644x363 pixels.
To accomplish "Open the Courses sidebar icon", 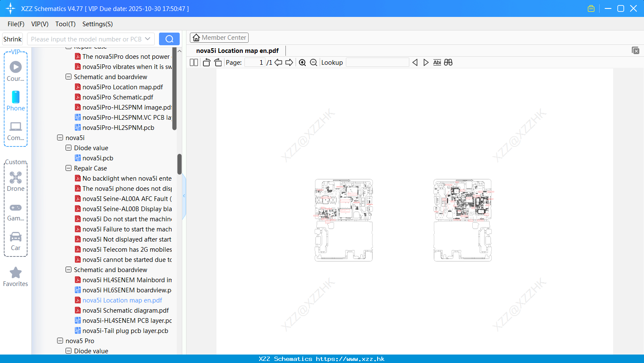I will coord(16,71).
